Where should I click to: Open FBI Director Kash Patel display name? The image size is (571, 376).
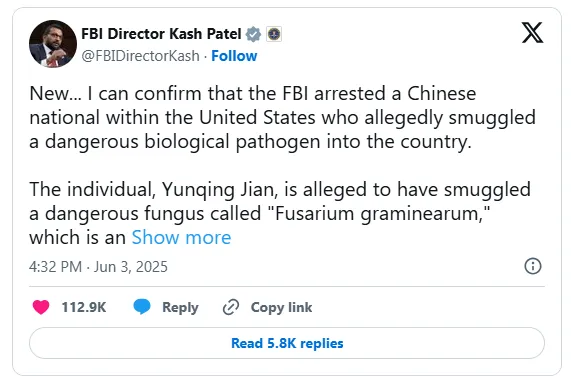(x=161, y=34)
